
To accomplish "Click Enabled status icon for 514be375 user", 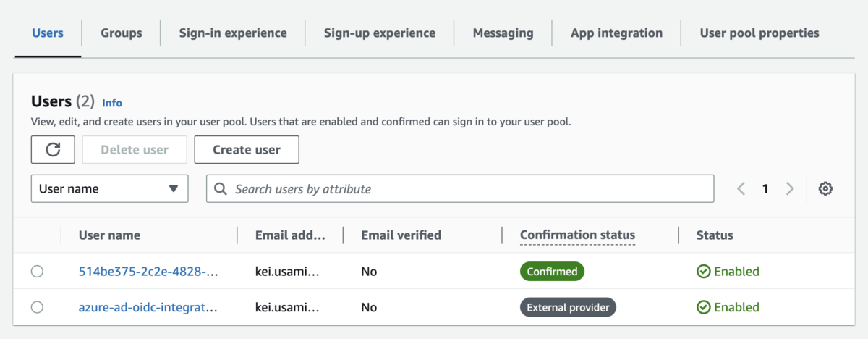I will [x=703, y=272].
